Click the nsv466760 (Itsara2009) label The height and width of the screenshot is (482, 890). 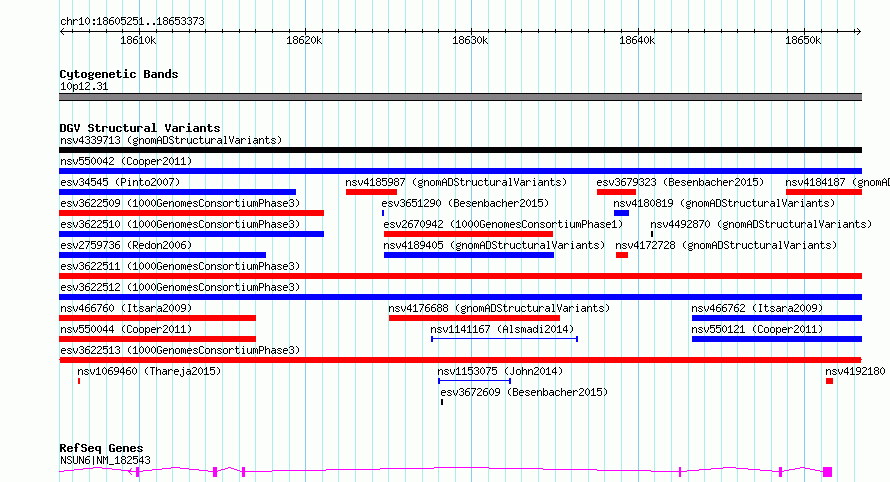(x=126, y=308)
